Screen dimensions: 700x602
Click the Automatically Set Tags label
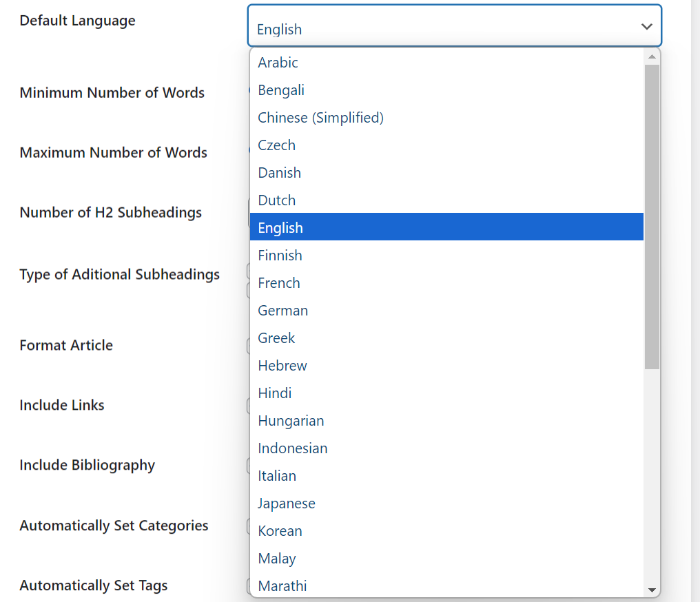pyautogui.click(x=94, y=585)
